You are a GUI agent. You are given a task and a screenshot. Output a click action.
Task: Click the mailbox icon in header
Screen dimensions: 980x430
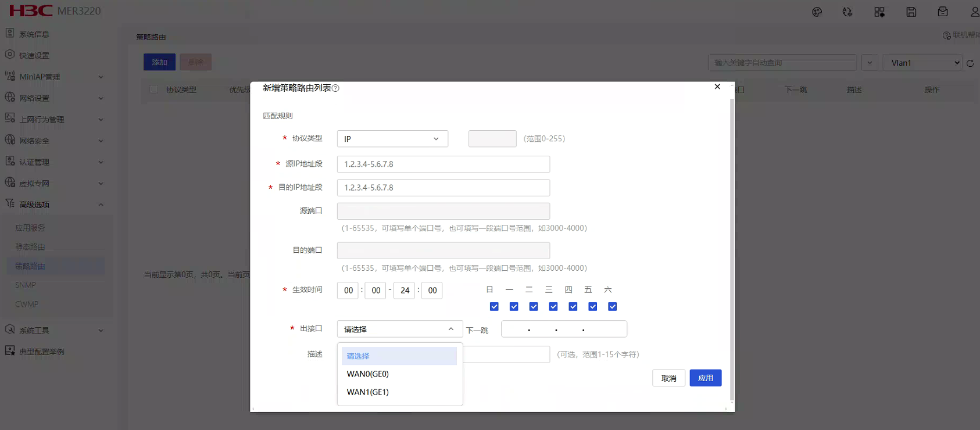943,12
